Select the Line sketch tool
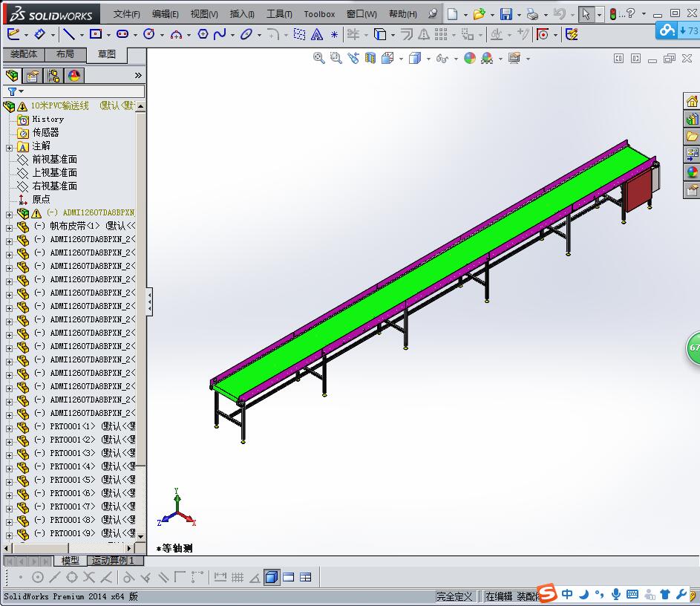 coord(69,34)
